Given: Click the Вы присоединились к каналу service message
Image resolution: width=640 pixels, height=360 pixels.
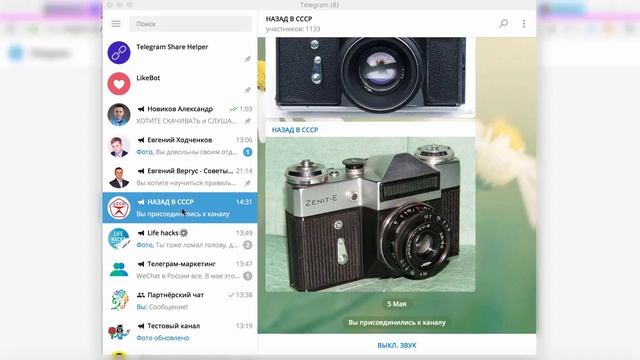Looking at the screenshot, I should 397,322.
